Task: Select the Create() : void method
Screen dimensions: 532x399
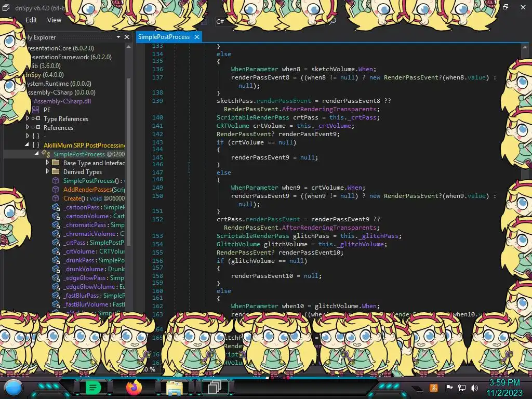Action: [94, 198]
